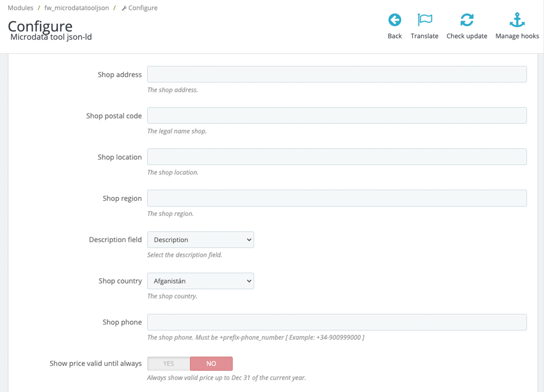Click the Check update label
544x392 pixels.
[x=467, y=36]
